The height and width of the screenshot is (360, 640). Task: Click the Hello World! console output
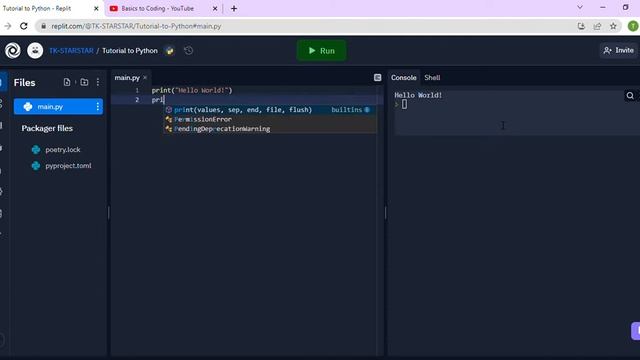pos(418,95)
